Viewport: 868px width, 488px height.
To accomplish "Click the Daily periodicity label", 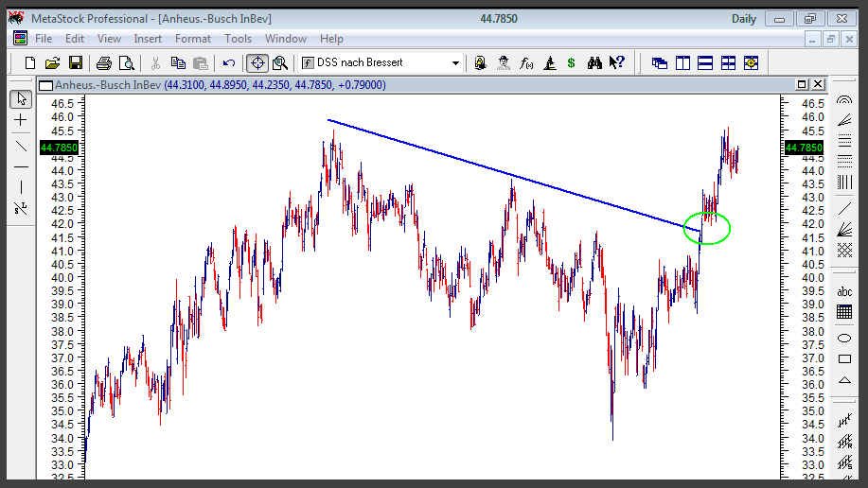I will 743,19.
